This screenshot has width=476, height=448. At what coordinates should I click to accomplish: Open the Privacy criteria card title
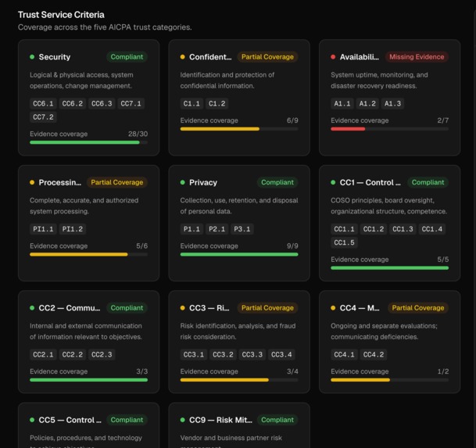tap(203, 182)
